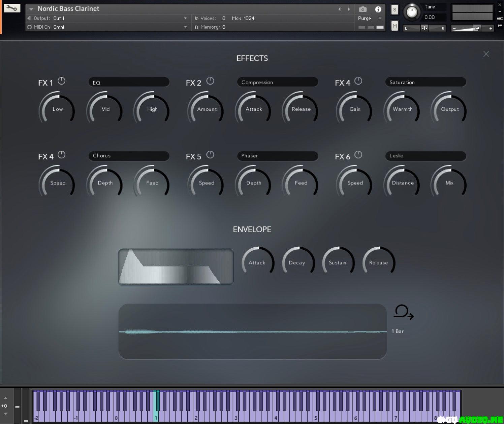Click the 1 Bar loop length label
Image resolution: width=504 pixels, height=424 pixels.
point(398,331)
